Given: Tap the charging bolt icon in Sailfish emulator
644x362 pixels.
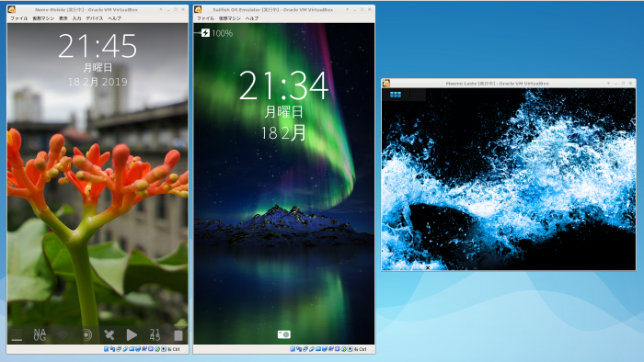Looking at the screenshot, I should point(205,33).
